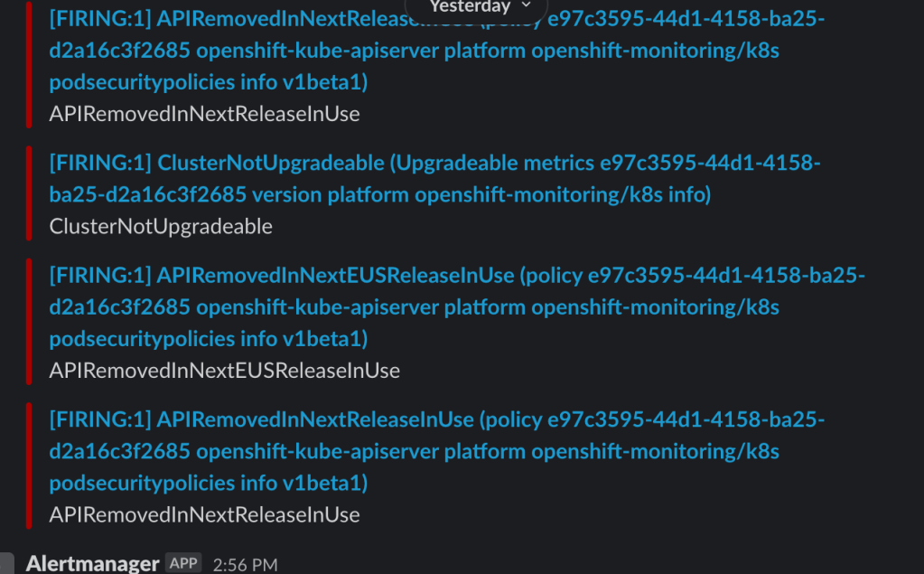The height and width of the screenshot is (574, 924).
Task: Click gray description text under the topmost alert
Action: click(x=204, y=114)
